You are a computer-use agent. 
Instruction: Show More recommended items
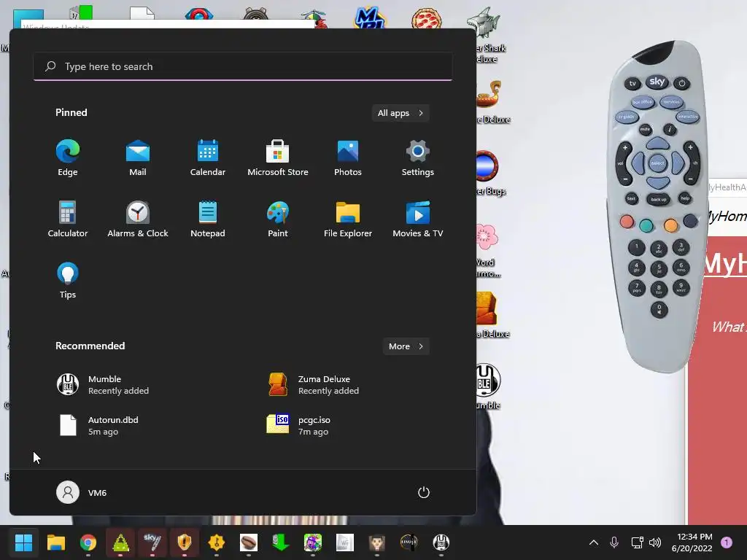tap(406, 346)
